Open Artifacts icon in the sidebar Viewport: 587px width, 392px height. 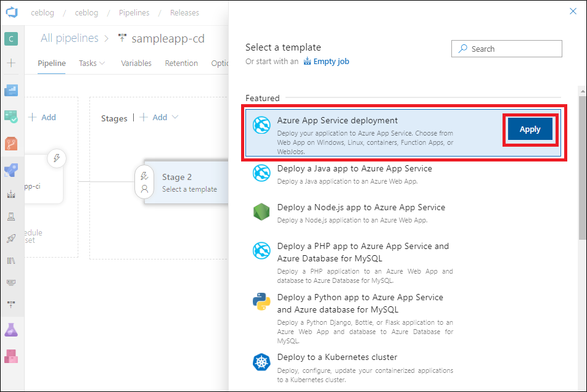tap(11, 356)
